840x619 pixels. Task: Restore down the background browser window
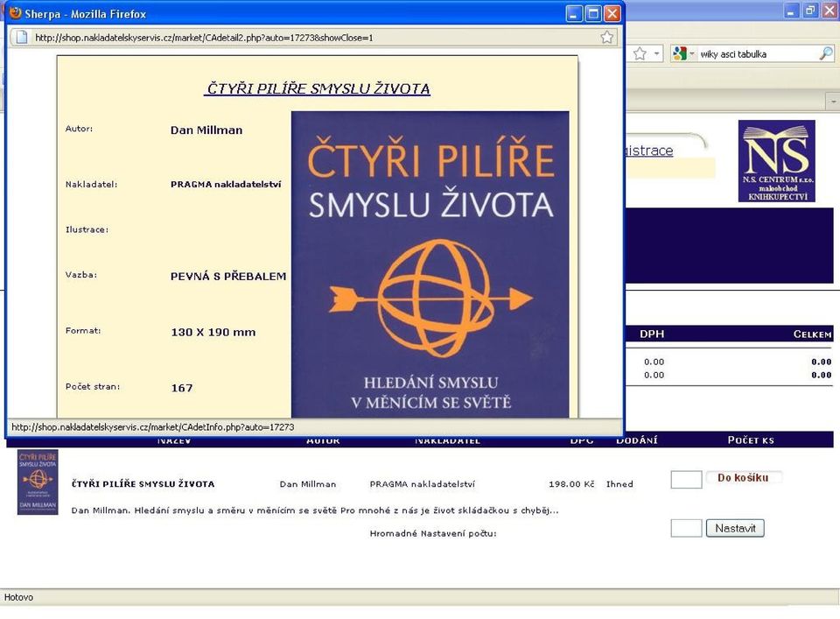pos(811,11)
